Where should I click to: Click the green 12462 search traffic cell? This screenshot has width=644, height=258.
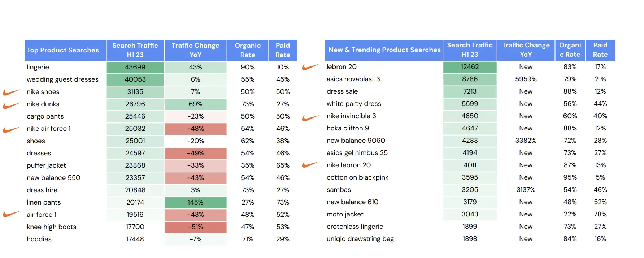[470, 67]
